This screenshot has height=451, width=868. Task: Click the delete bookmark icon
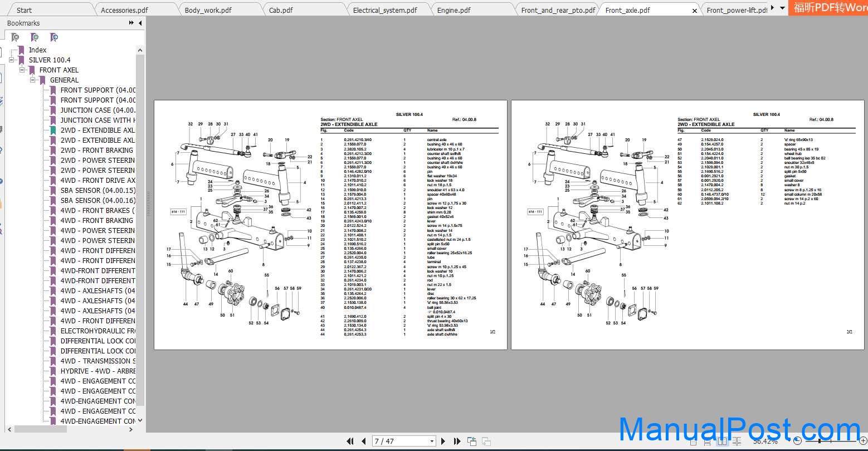pyautogui.click(x=16, y=37)
